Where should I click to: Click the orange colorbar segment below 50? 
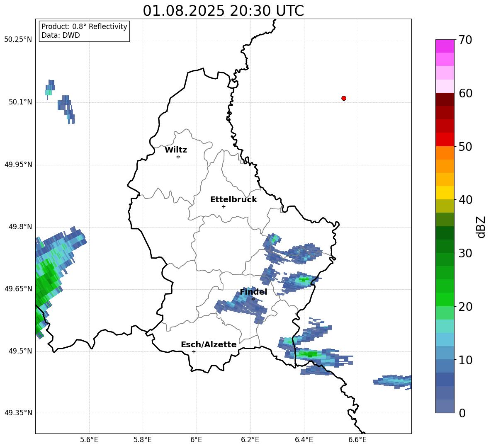(445, 153)
